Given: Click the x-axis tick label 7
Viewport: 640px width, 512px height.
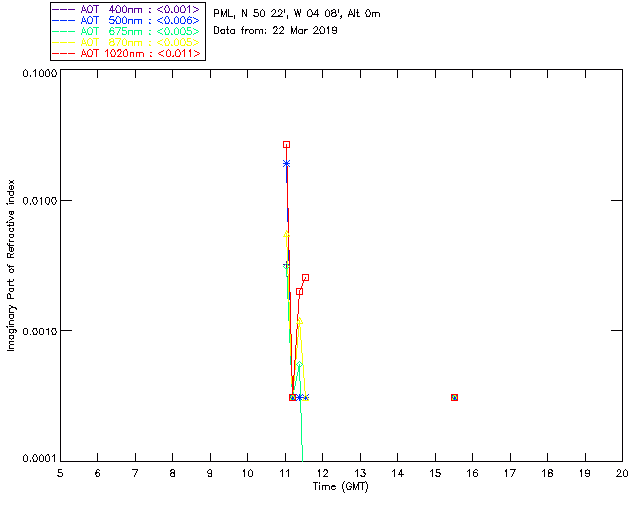Looking at the screenshot, I should [135, 473].
